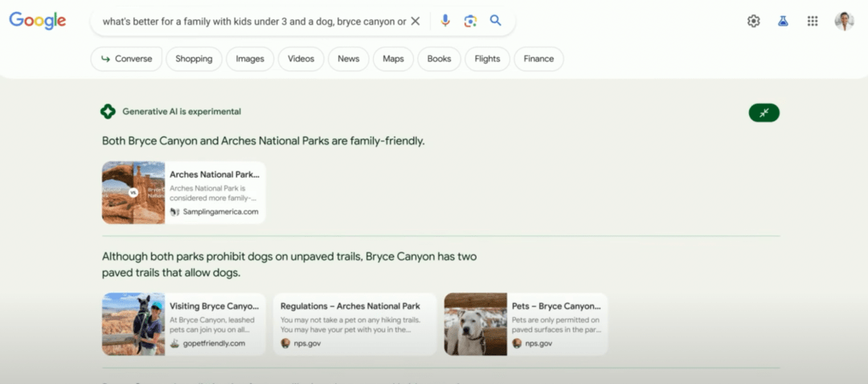868x384 pixels.
Task: Open the settings gear icon
Action: [x=753, y=21]
